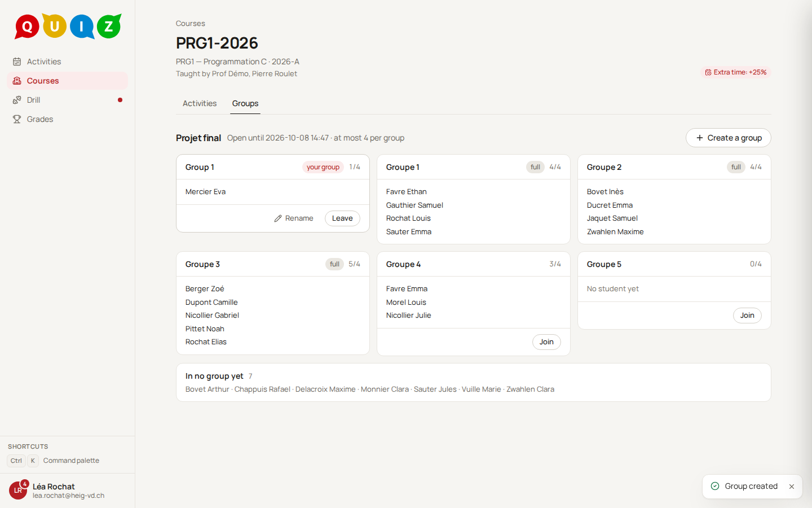This screenshot has height=508, width=812.
Task: Click the LR user avatar
Action: 18,491
